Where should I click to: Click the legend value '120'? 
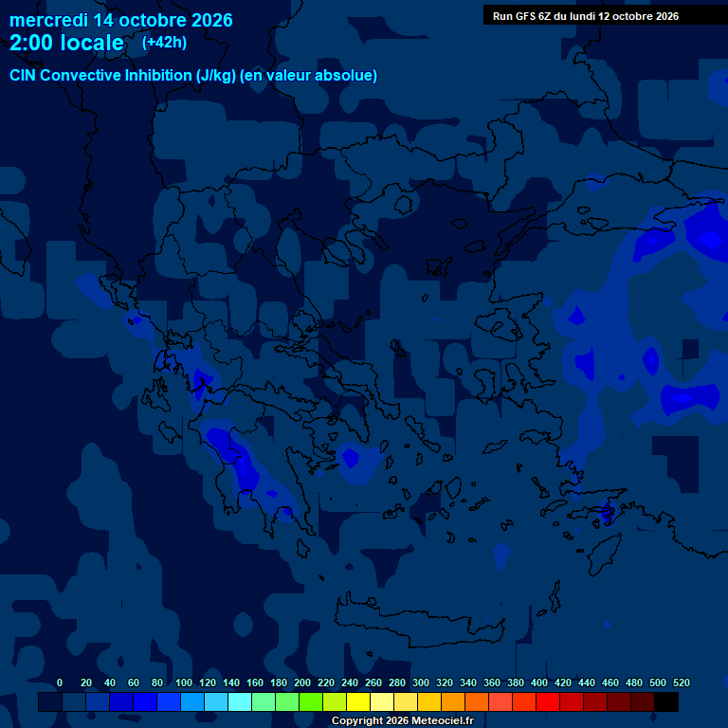(x=208, y=682)
